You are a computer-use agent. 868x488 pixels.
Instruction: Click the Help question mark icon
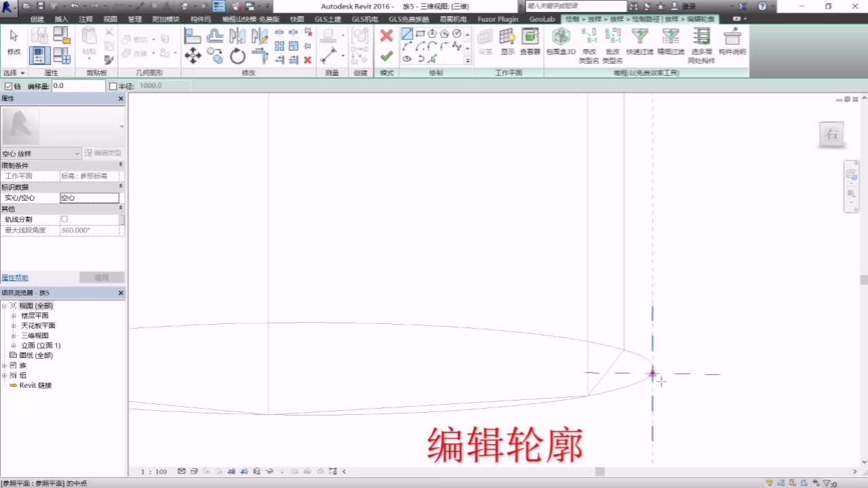pos(762,6)
